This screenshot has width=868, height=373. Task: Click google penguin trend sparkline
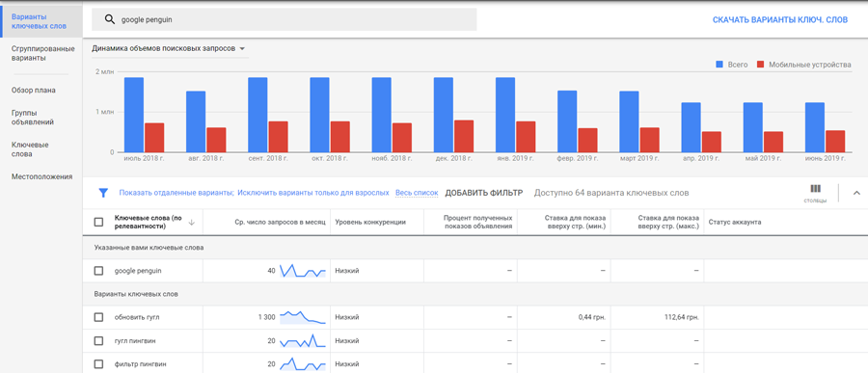(x=303, y=271)
